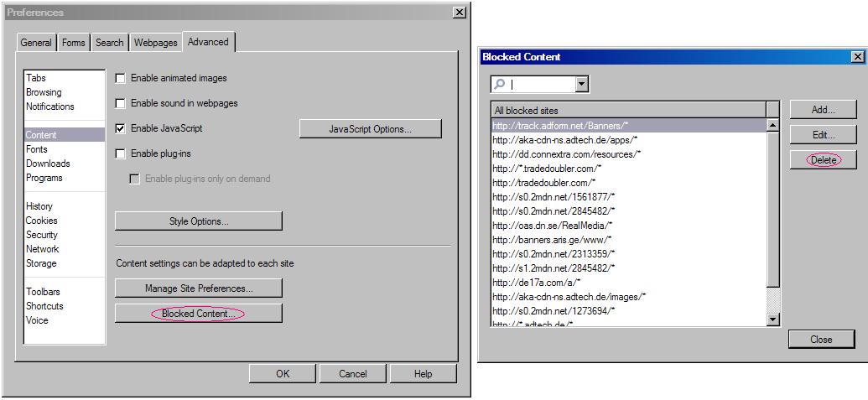Toggle Enable plug-ins only on demand

tap(134, 179)
